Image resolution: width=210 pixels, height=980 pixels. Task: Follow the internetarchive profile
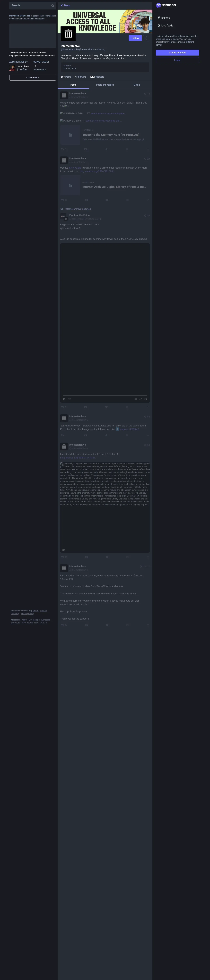coord(135,38)
